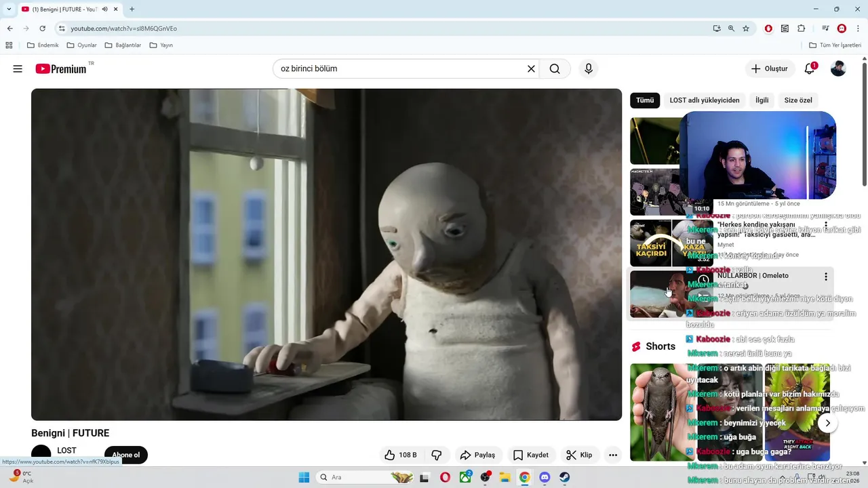Create a clip with Klip button
868x488 pixels.
click(x=579, y=455)
